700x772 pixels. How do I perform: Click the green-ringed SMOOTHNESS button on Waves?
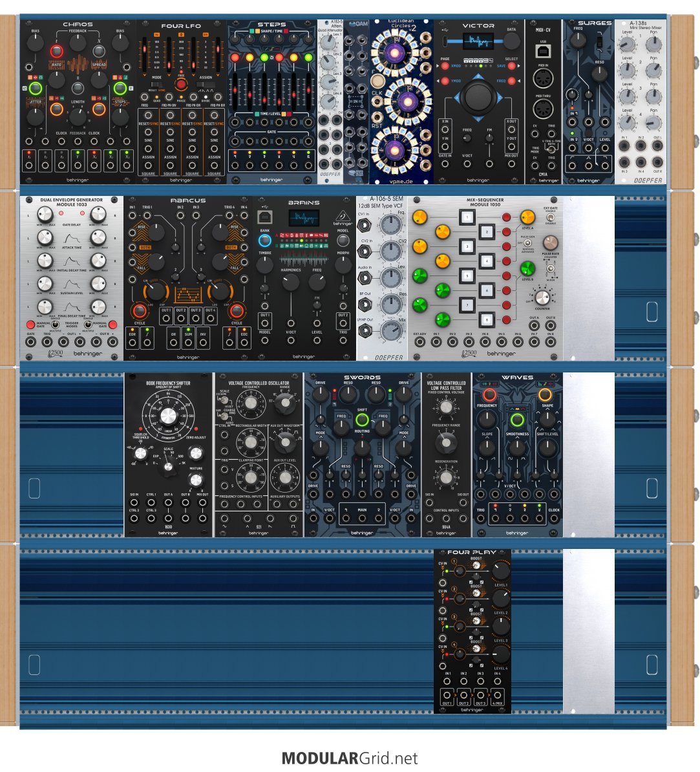click(x=517, y=420)
